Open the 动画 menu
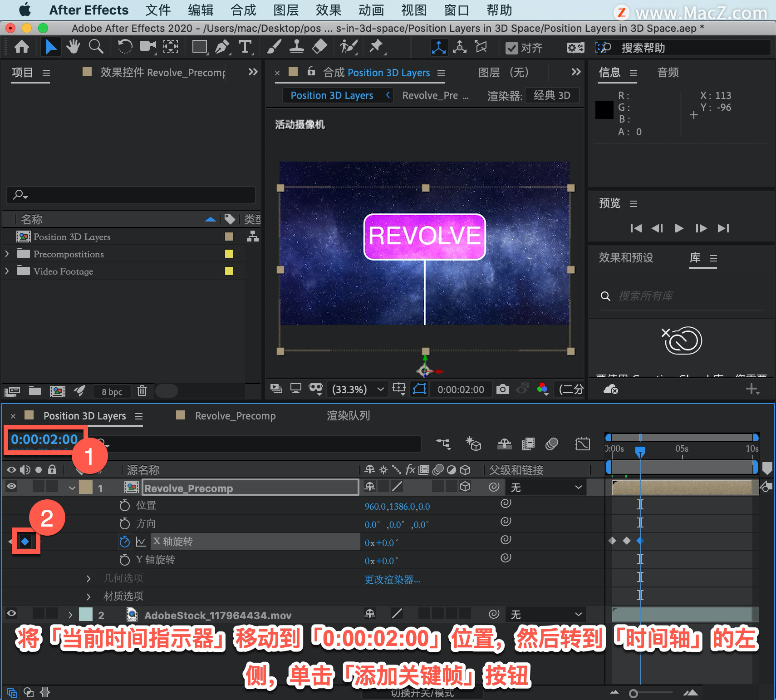 [371, 10]
